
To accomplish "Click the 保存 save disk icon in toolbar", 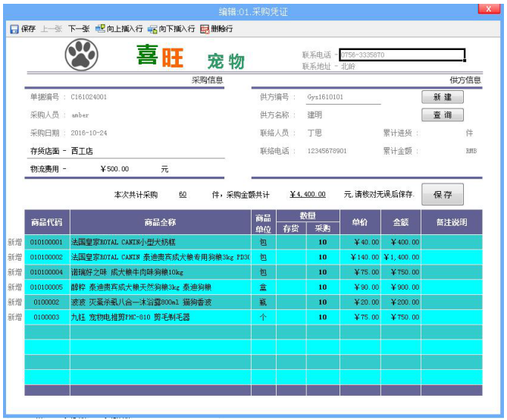I will (14, 29).
